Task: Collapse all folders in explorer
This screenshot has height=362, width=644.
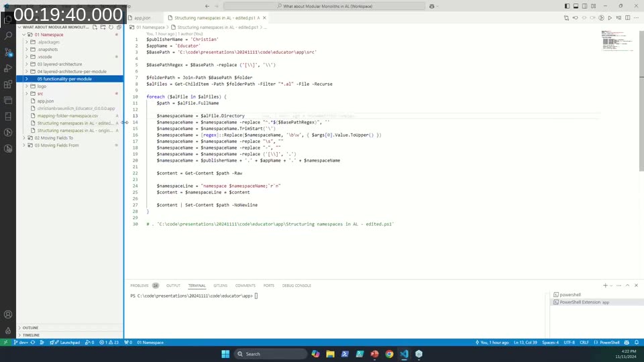Action: pos(119,27)
